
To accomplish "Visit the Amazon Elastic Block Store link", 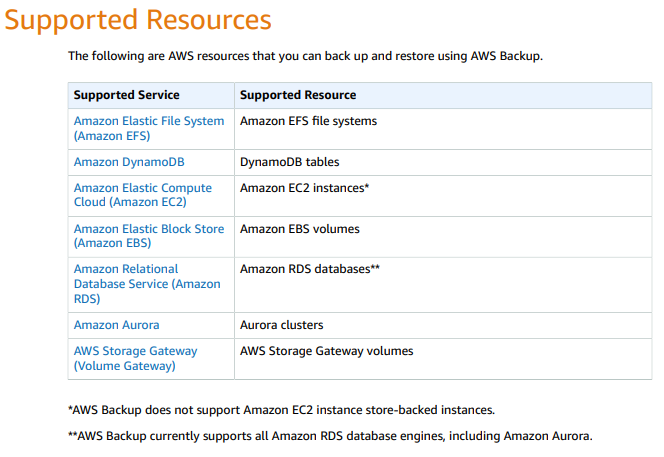I will 148,236.
